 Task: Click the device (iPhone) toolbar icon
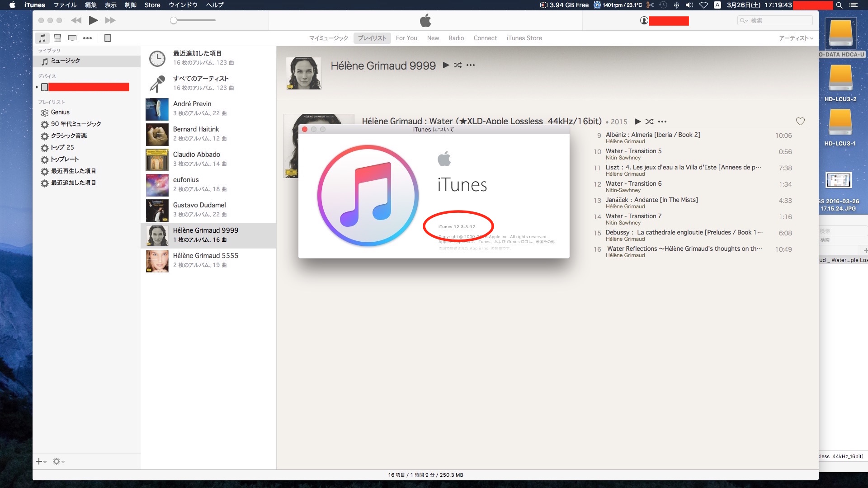(x=108, y=38)
